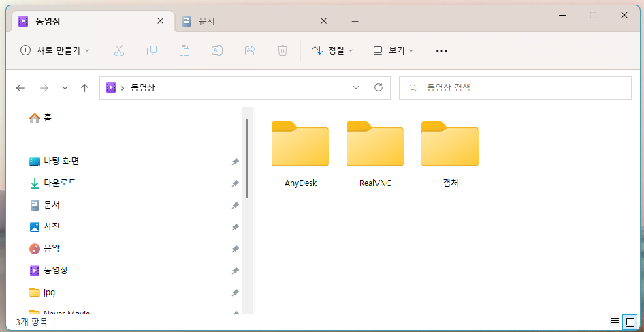644x332 pixels.
Task: Click the Delete trash can icon
Action: [x=282, y=50]
